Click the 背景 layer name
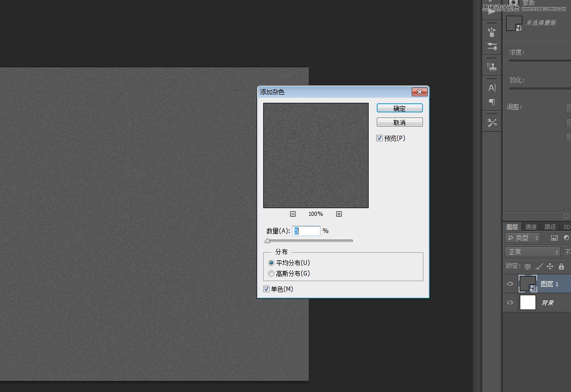571x392 pixels. 547,303
